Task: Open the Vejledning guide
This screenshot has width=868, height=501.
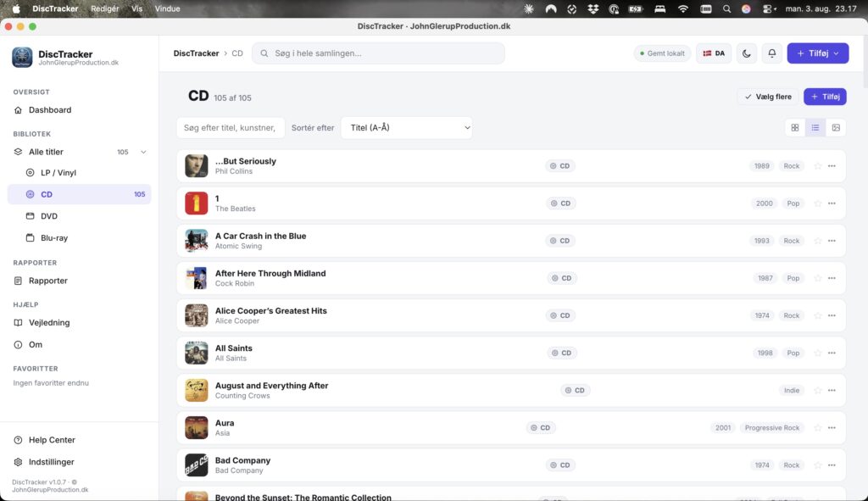Action: pyautogui.click(x=79, y=323)
